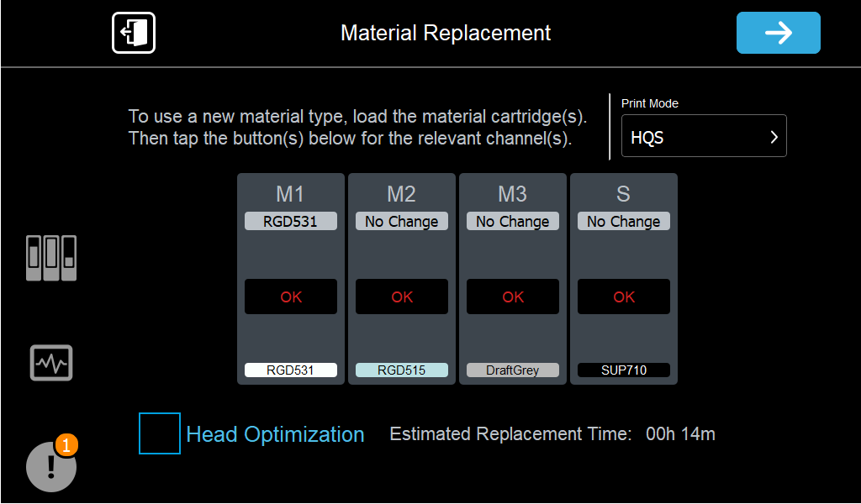
Task: Expand the M1 RGD531 material selector
Action: pos(291,221)
